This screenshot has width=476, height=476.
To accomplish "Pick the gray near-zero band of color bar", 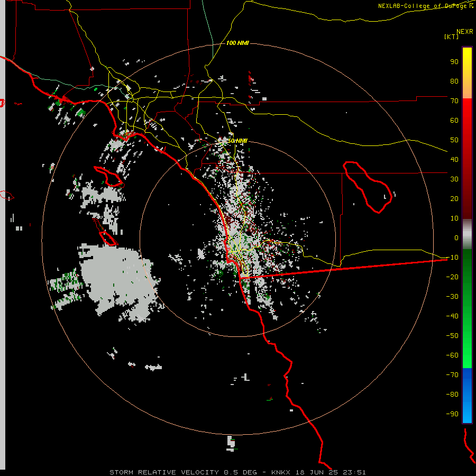I will coord(467,234).
